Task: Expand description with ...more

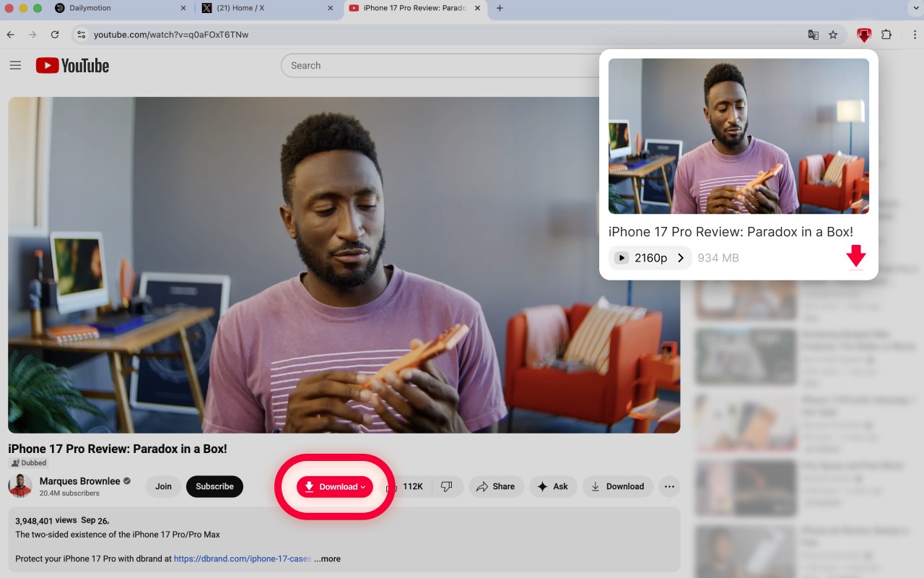Action: (x=327, y=558)
